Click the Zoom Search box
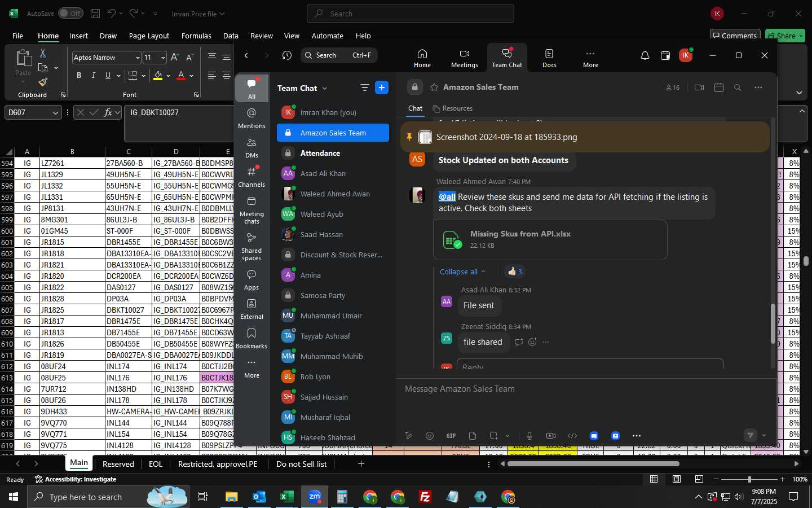This screenshot has height=508, width=812. [x=339, y=55]
